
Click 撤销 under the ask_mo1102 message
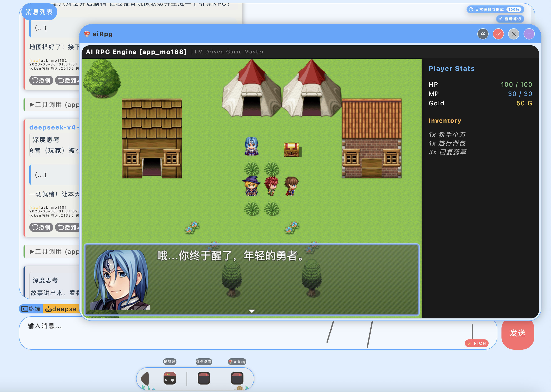tap(41, 80)
